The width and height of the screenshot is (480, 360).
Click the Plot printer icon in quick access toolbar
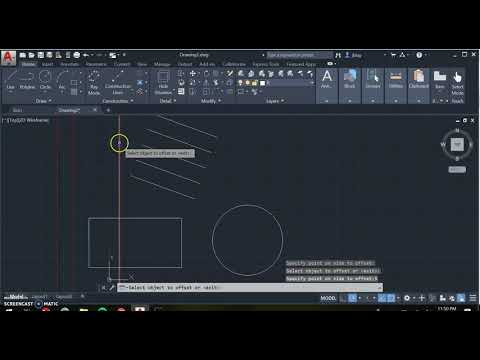76,55
